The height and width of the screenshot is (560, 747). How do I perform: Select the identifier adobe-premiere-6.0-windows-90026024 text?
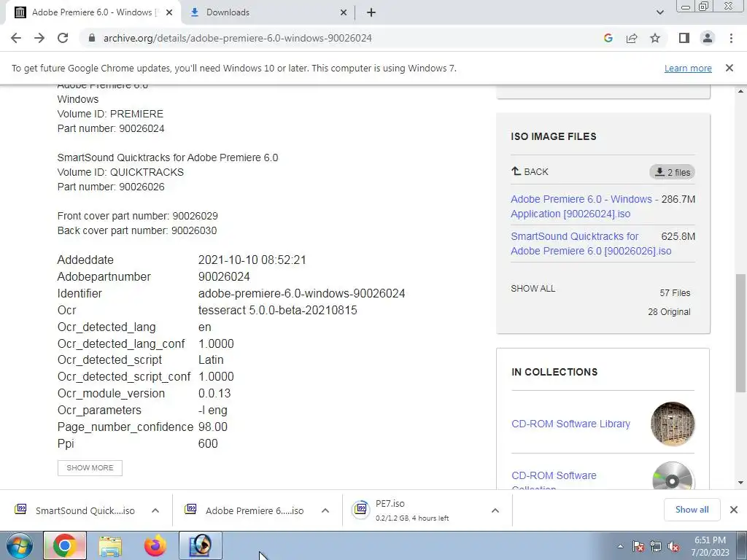tap(301, 293)
